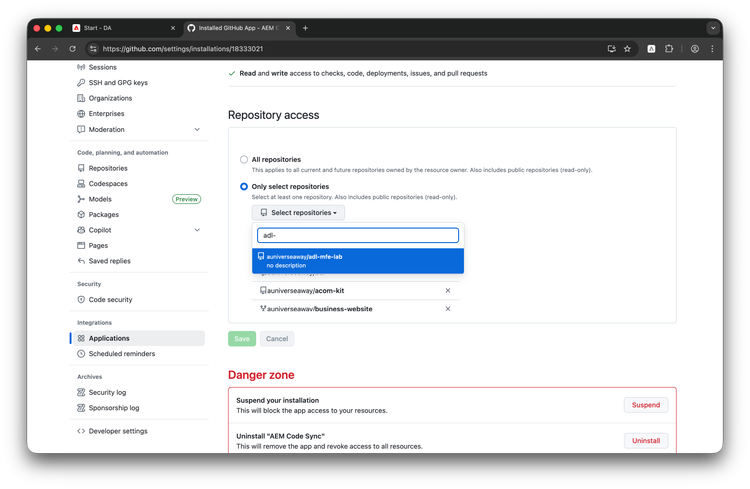Viewport: 750px width, 489px height.
Task: Click the Suspend installation button
Action: (x=646, y=405)
